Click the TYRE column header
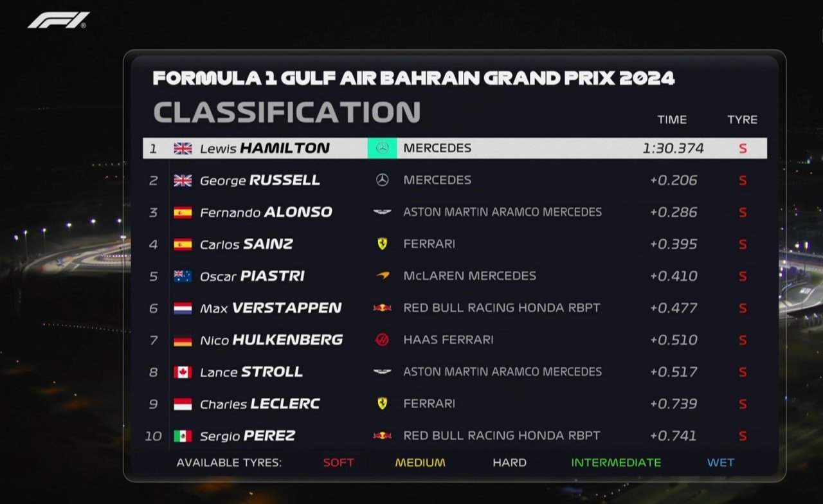 click(742, 120)
